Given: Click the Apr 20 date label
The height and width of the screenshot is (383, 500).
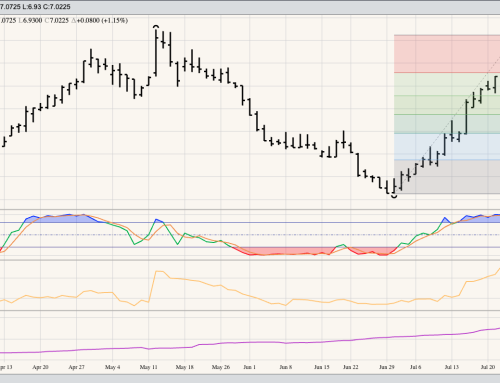Looking at the screenshot, I should click(x=40, y=367).
